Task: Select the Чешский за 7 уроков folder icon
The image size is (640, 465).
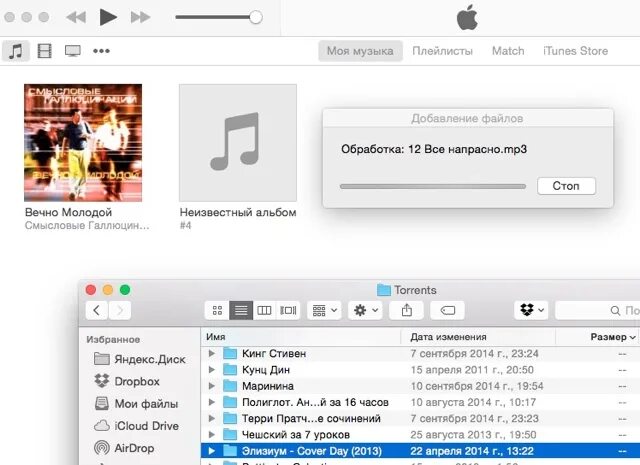Action: coord(230,434)
